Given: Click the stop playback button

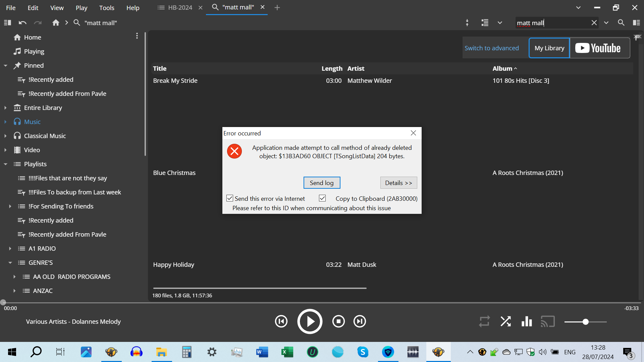Looking at the screenshot, I should click(338, 321).
